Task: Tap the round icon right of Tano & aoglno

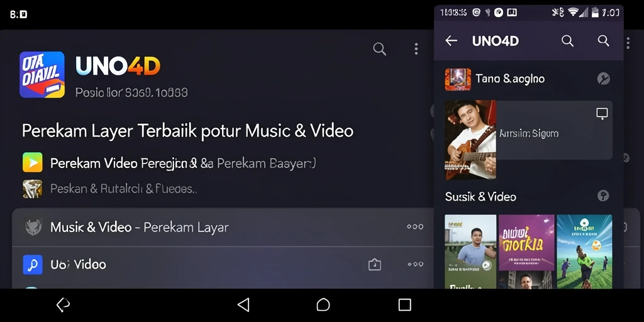Action: pyautogui.click(x=603, y=79)
